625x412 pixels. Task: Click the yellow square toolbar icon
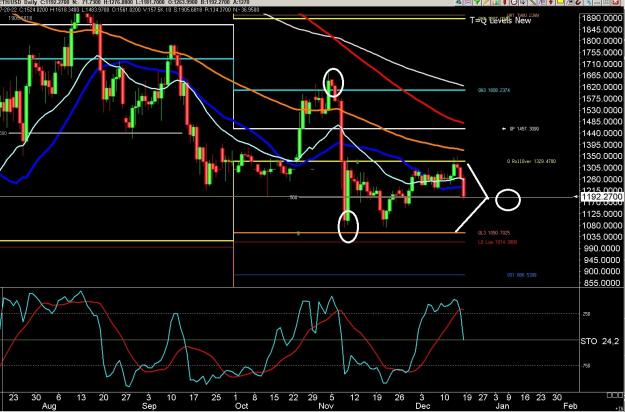coord(560,2)
